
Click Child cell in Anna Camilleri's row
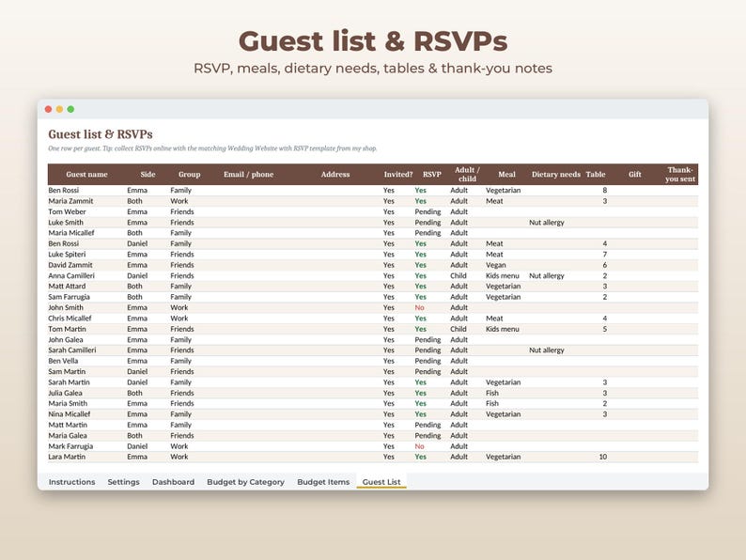pyautogui.click(x=458, y=275)
